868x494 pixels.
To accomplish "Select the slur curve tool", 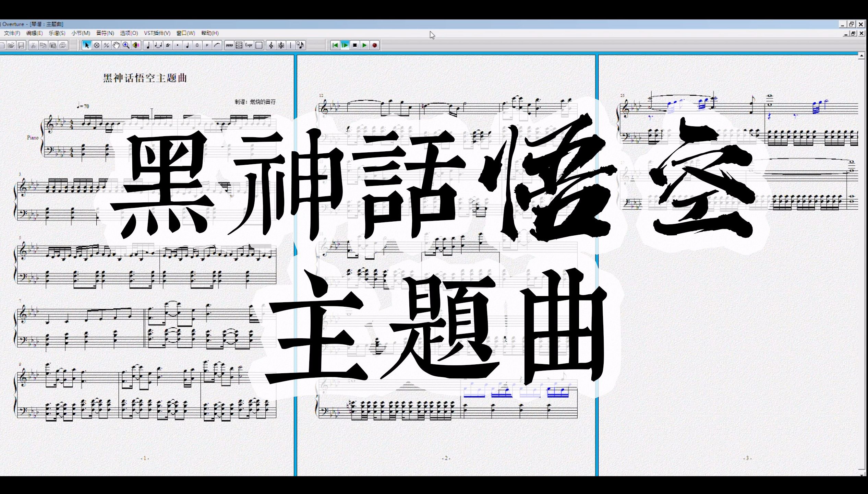I will coord(217,45).
